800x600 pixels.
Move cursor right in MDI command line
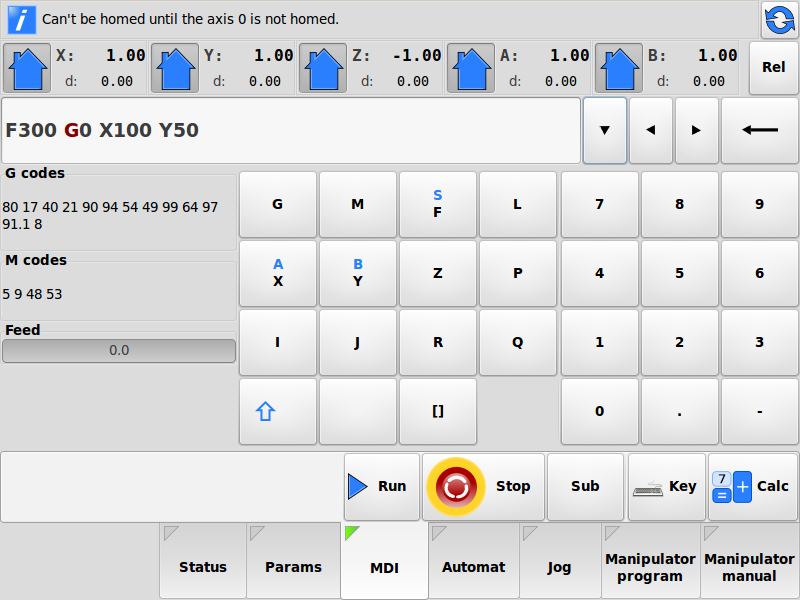point(696,130)
